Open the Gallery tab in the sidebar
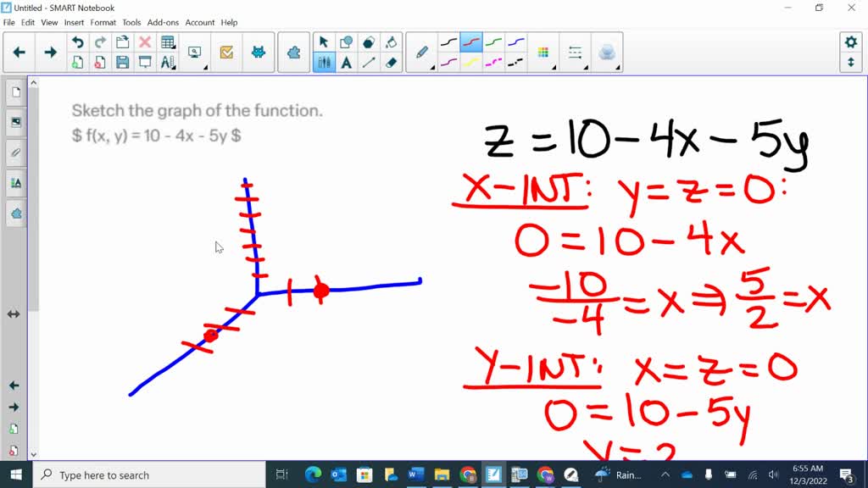This screenshot has width=868, height=488. [x=15, y=121]
